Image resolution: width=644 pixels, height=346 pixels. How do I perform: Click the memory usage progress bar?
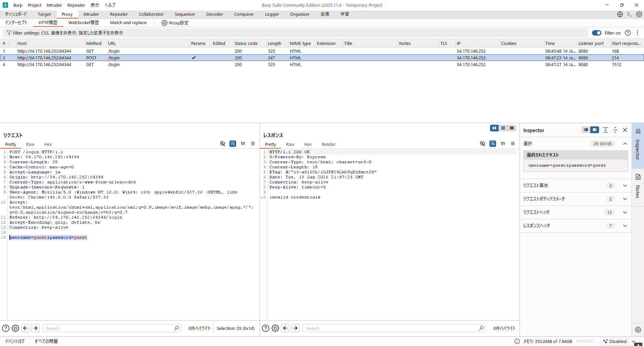tap(585, 341)
